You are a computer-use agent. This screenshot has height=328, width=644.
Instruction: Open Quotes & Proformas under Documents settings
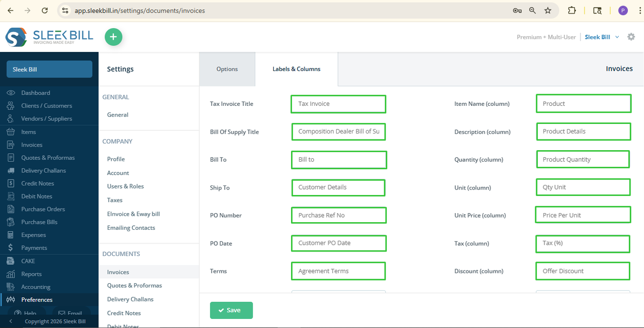(134, 286)
